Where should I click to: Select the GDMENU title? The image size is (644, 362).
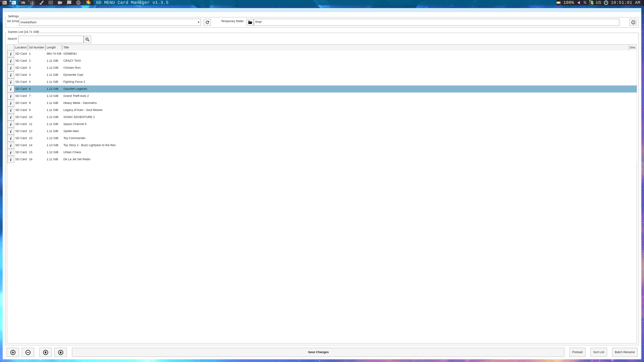pyautogui.click(x=70, y=54)
